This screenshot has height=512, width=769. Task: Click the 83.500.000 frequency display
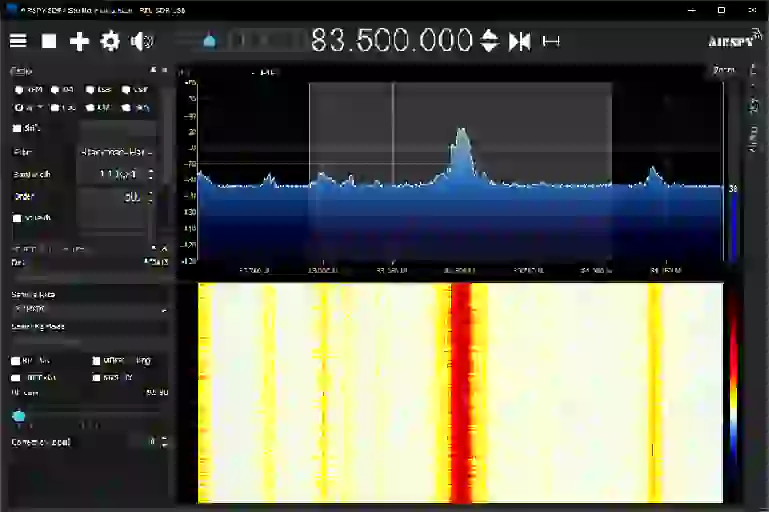click(x=391, y=40)
